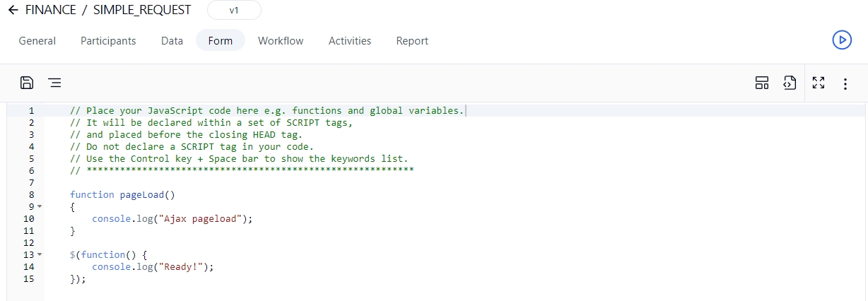Click line number 15 in the gutter
The height and width of the screenshot is (301, 868).
28,279
